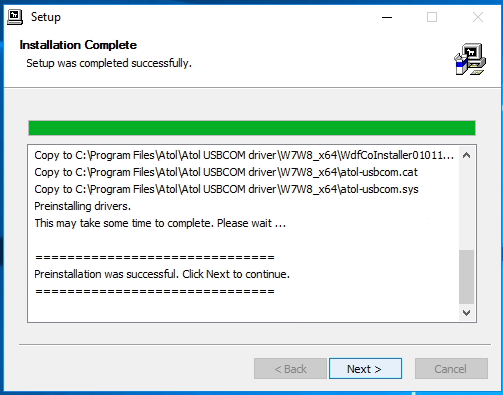Select the "Preinstalling drivers." log line

point(82,206)
